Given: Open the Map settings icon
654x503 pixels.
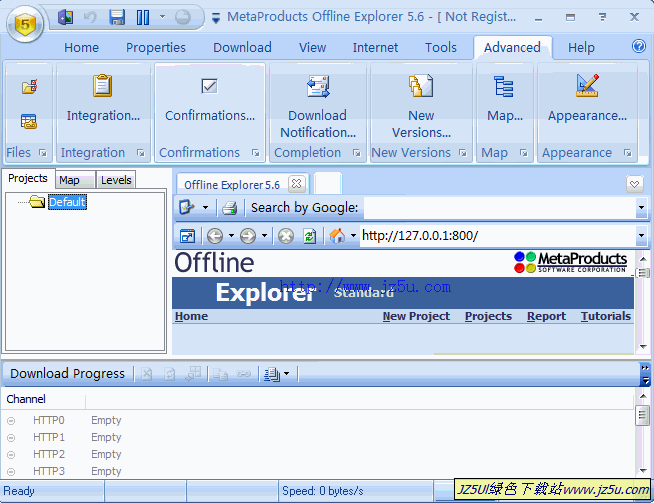Looking at the screenshot, I should pyautogui.click(x=504, y=86).
